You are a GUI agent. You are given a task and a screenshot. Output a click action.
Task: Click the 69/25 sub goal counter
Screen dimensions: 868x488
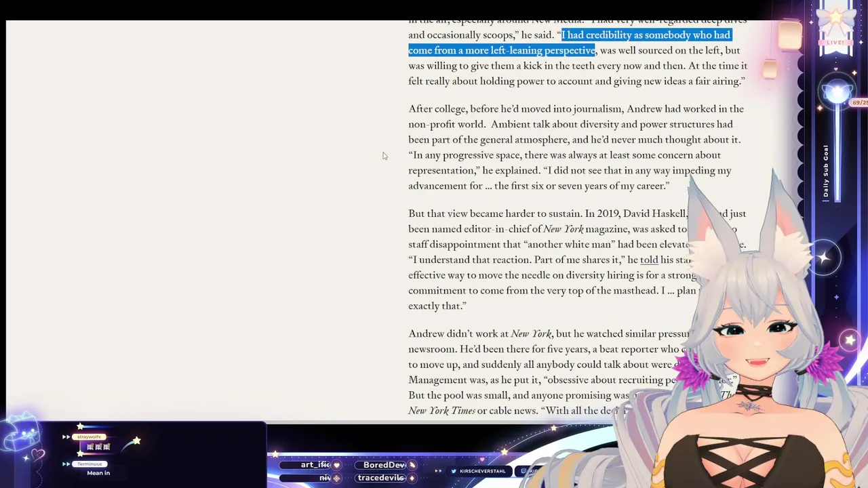coord(860,102)
